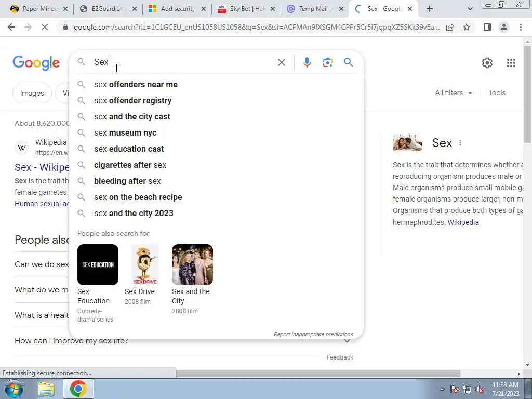This screenshot has height=399, width=532.
Task: Click the Google logo
Action: (36, 63)
